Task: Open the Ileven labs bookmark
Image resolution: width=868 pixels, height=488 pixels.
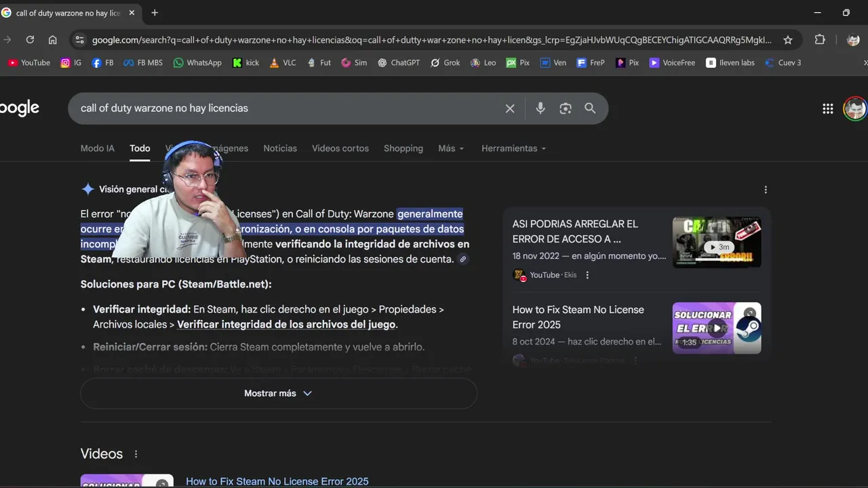Action: pyautogui.click(x=730, y=62)
